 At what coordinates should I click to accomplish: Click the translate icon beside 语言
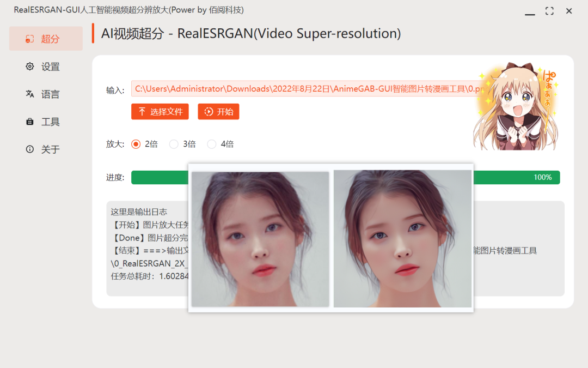point(29,94)
